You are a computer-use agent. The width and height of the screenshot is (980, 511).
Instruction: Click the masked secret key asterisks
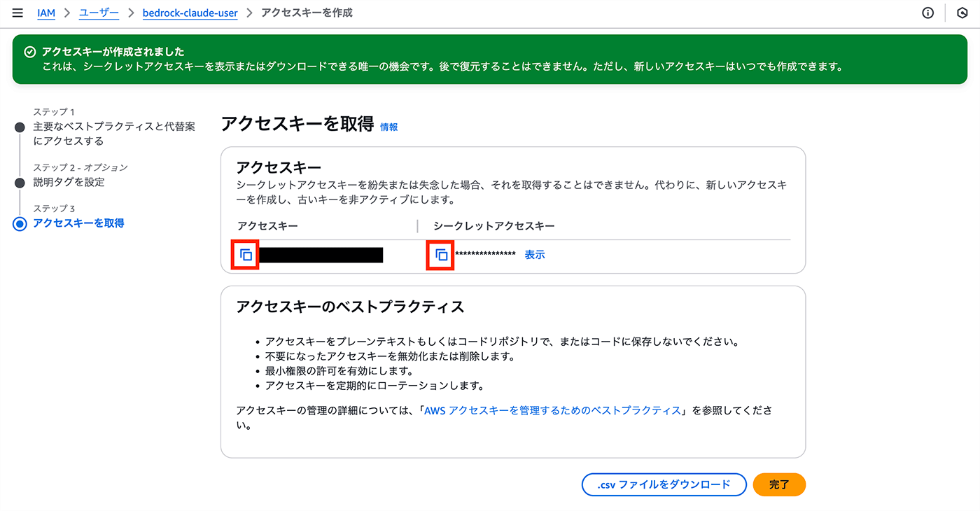point(485,255)
